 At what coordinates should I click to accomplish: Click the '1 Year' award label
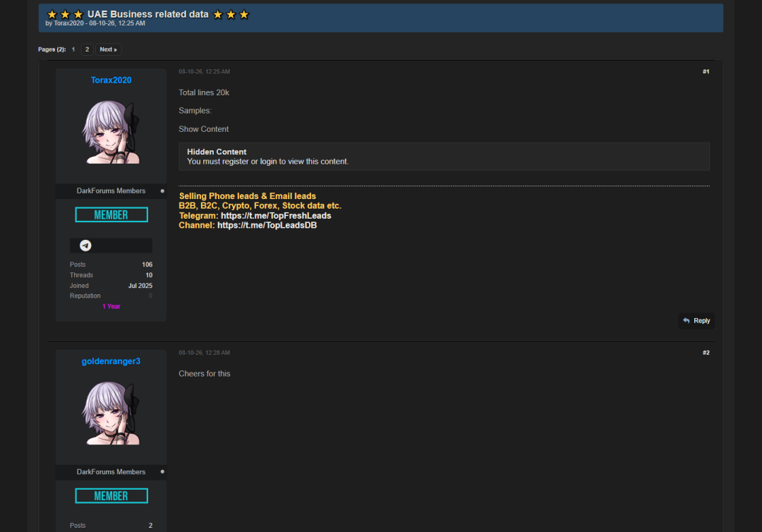point(111,306)
